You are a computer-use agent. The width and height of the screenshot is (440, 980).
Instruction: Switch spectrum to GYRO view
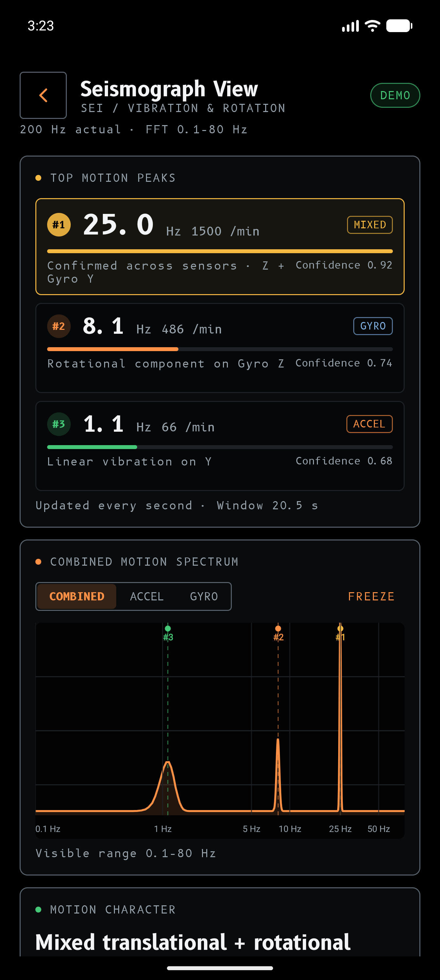point(204,596)
